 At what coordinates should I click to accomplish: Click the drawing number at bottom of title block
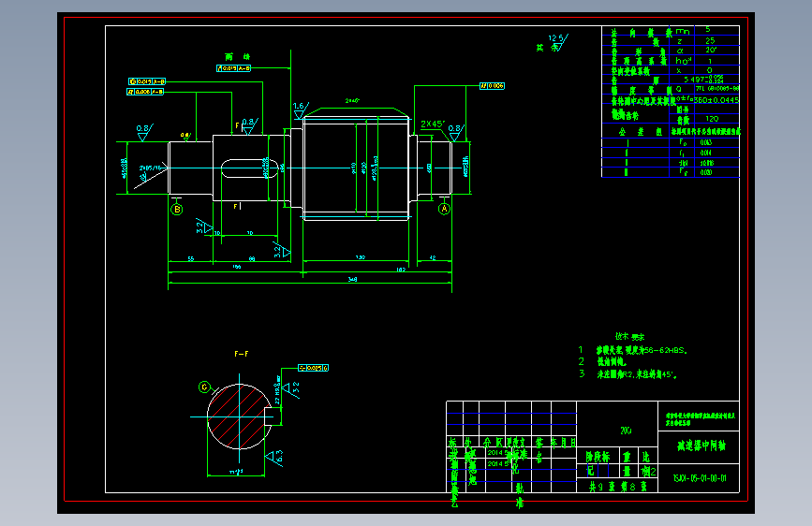tap(699, 478)
